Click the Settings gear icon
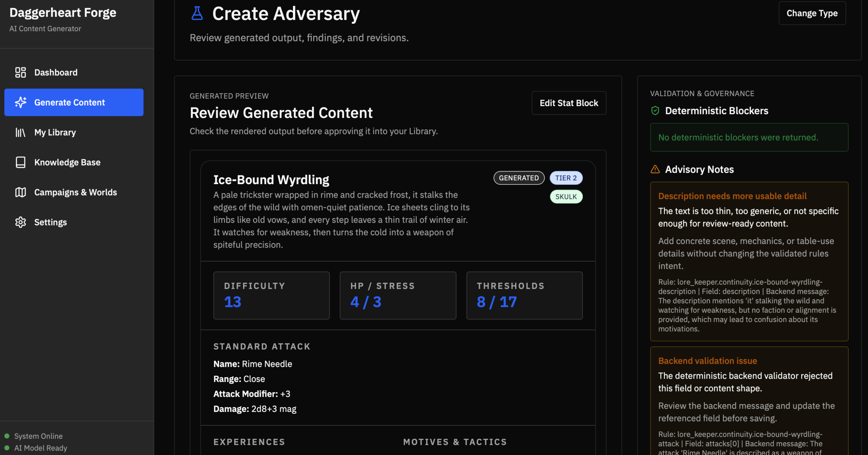The width and height of the screenshot is (868, 455). (x=20, y=222)
